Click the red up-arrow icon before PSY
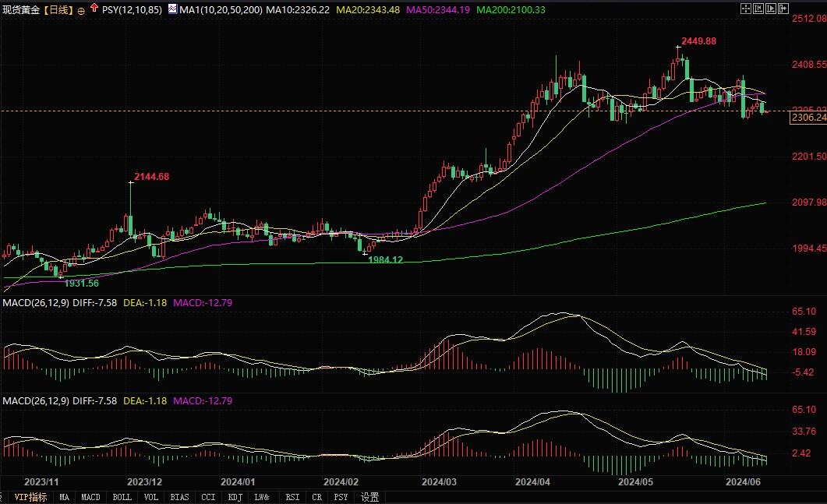This screenshot has width=827, height=504. 94,8
